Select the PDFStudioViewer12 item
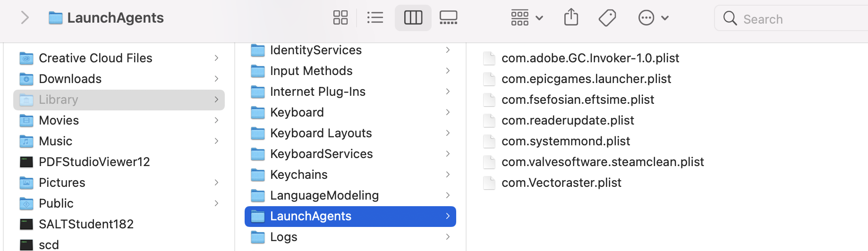868x251 pixels. (x=94, y=162)
